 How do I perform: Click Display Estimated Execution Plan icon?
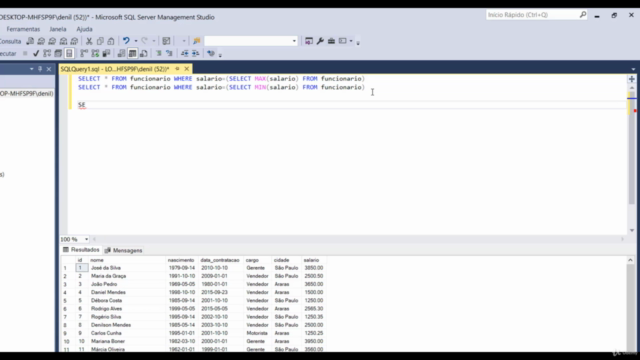point(47,53)
